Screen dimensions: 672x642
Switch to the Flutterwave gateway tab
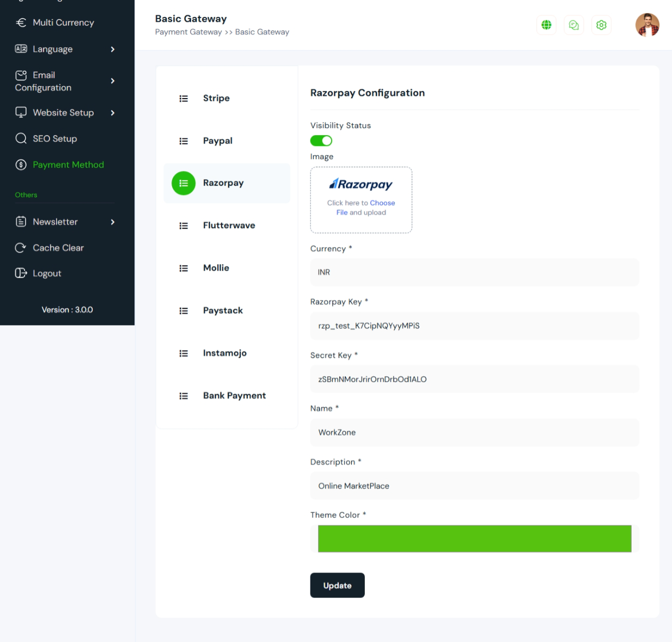tap(227, 225)
